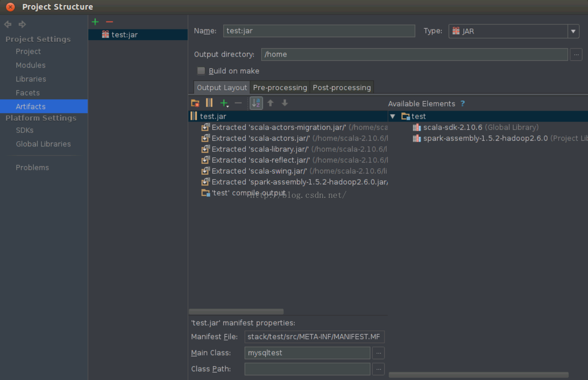The width and height of the screenshot is (588, 380).
Task: Click the Class Path input field
Action: 307,369
